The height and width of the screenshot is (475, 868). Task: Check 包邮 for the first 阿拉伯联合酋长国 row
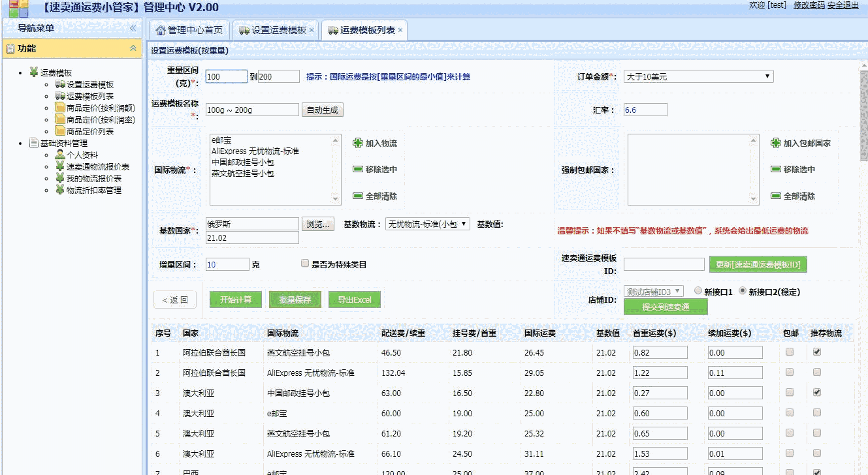coord(790,352)
